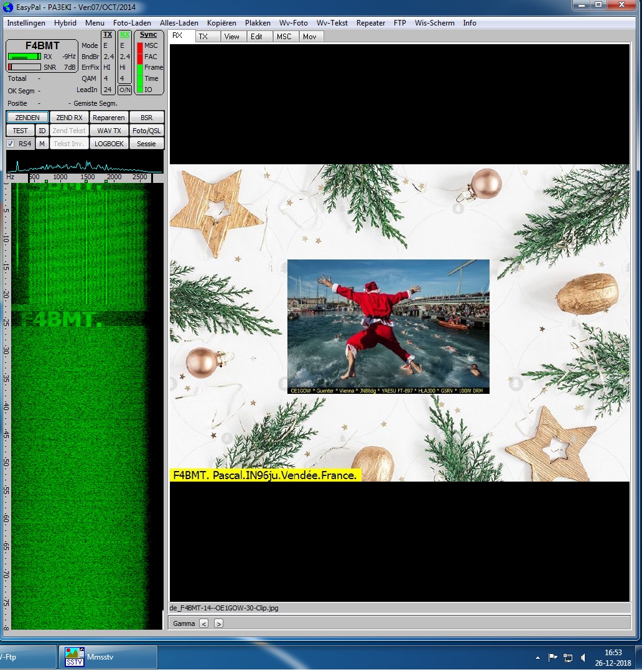Open the Menu item in the menu bar
The image size is (642, 672).
95,23
